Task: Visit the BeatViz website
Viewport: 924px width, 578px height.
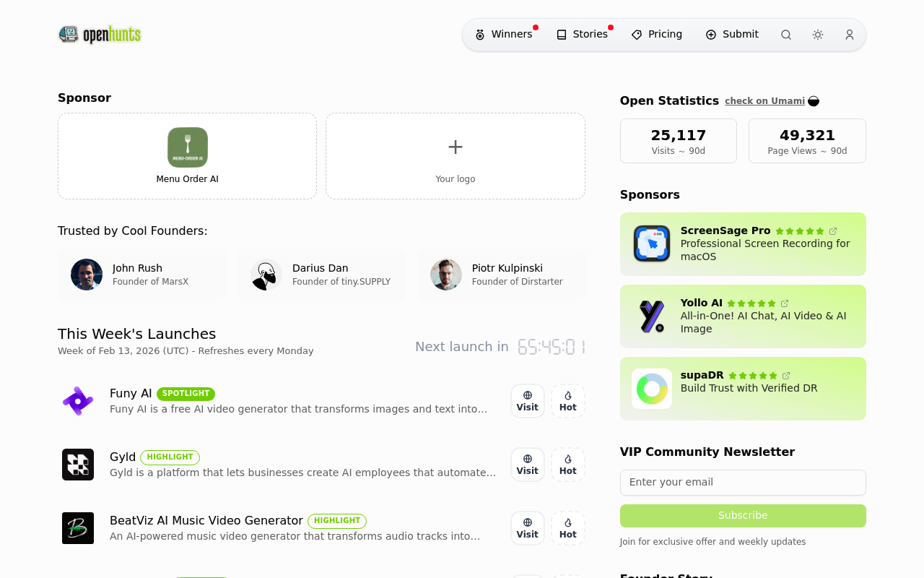Action: [x=528, y=528]
